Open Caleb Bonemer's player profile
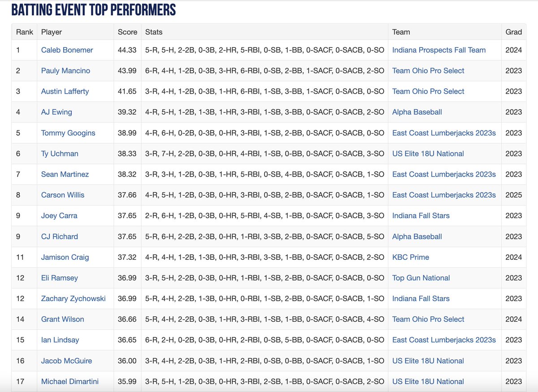Viewport: 538px width, 392px height. (x=67, y=50)
